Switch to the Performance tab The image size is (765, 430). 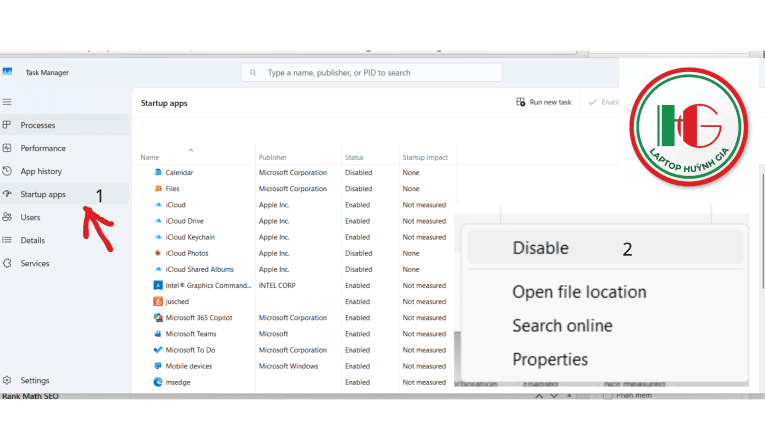[x=64, y=148]
